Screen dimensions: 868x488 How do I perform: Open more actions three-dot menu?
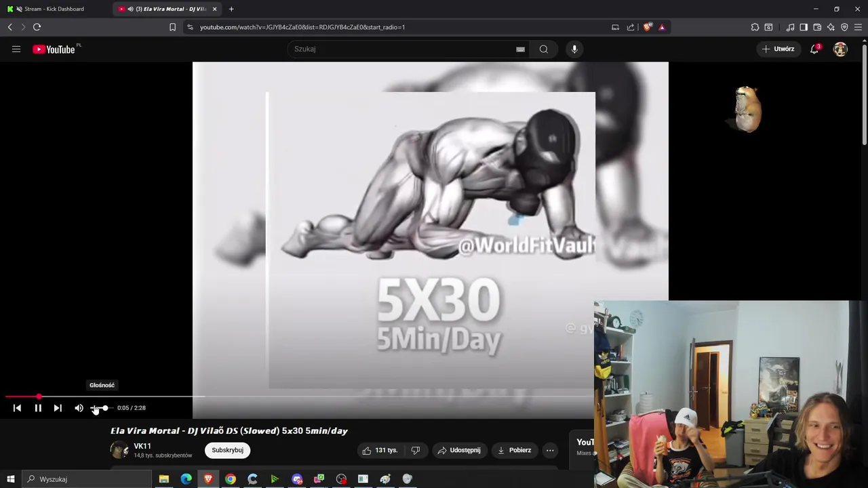[x=550, y=450]
